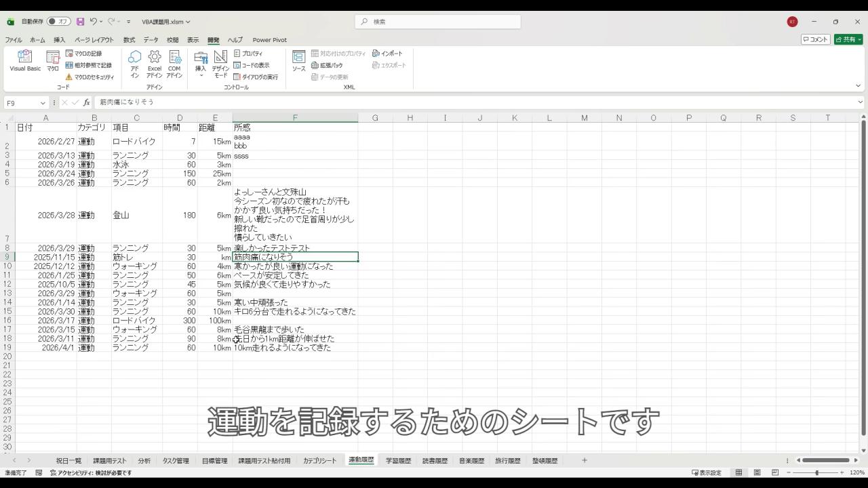Click the search box in title bar

(437, 22)
